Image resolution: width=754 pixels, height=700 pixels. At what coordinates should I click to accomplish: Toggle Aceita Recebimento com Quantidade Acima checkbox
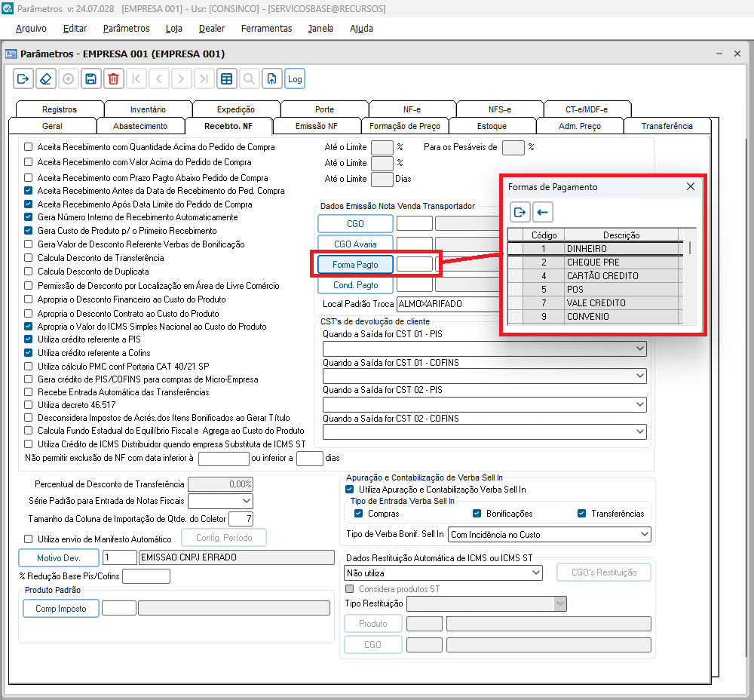29,147
